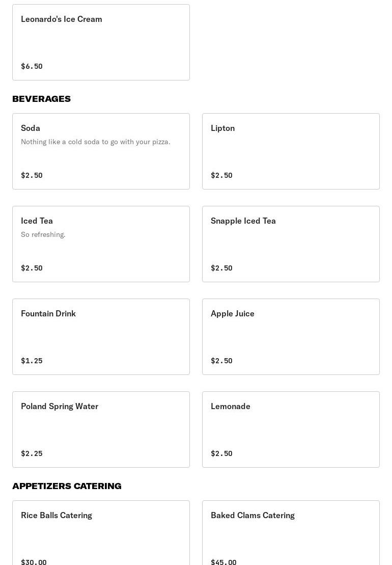
Task: Select the Lemonade beverage card
Action: [x=291, y=429]
